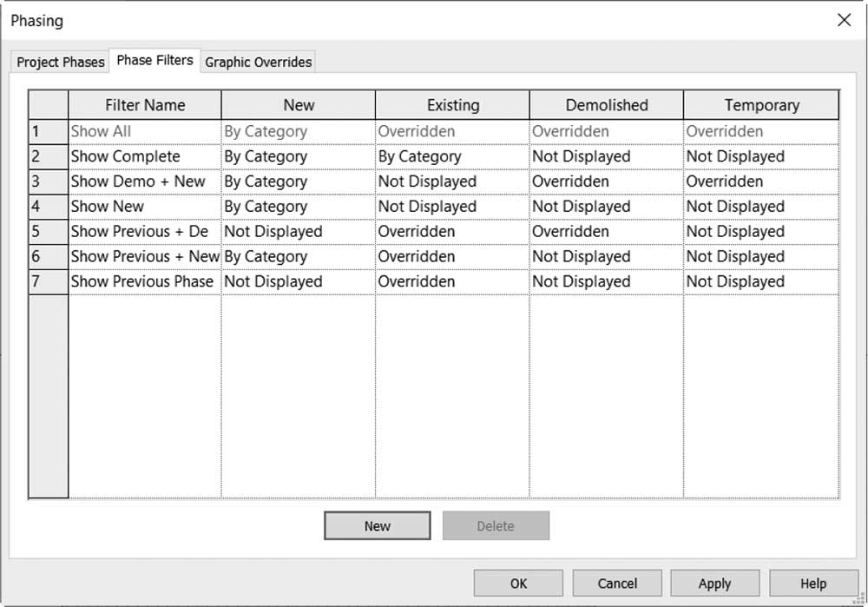
Task: Open Demolished setting for Show Previous Phase
Action: (x=607, y=281)
